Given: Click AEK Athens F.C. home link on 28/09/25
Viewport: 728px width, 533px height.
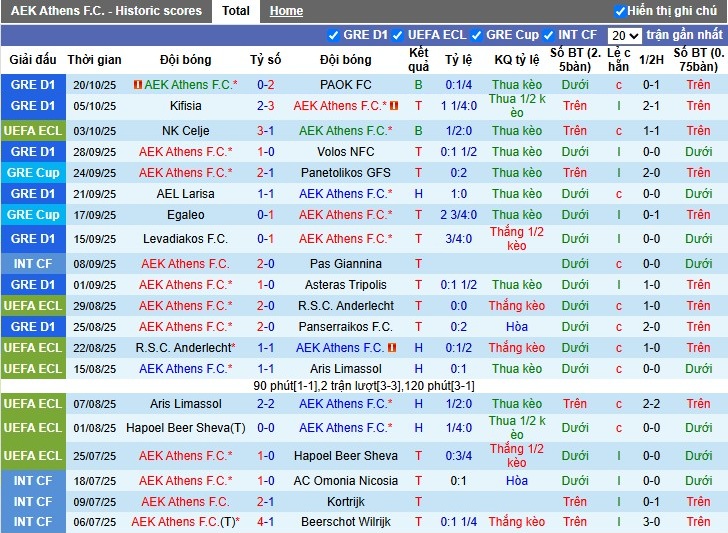Looking at the screenshot, I should point(186,152).
